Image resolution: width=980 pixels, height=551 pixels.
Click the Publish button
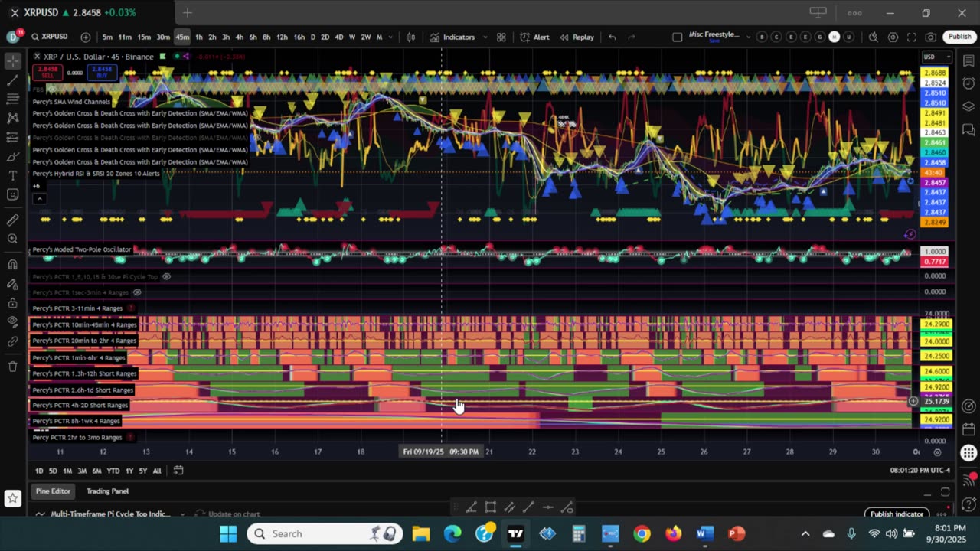(959, 37)
